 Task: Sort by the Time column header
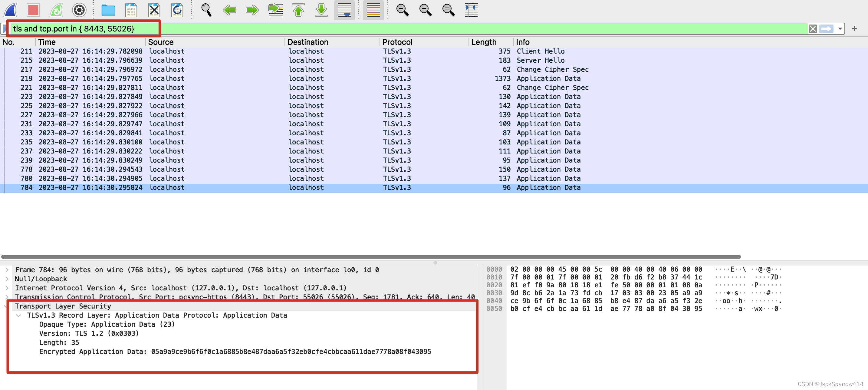point(90,42)
